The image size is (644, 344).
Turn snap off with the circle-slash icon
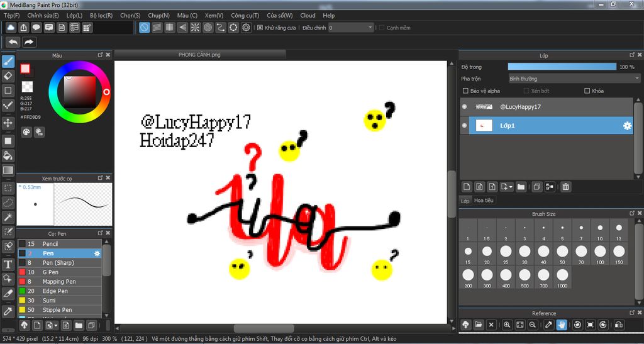tap(144, 28)
